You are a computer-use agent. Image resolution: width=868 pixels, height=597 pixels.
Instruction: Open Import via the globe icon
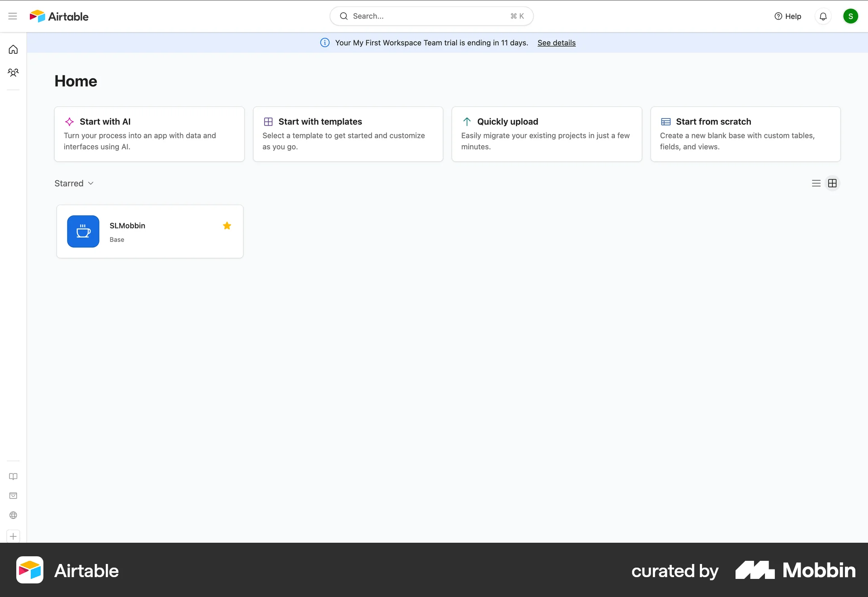pyautogui.click(x=13, y=515)
